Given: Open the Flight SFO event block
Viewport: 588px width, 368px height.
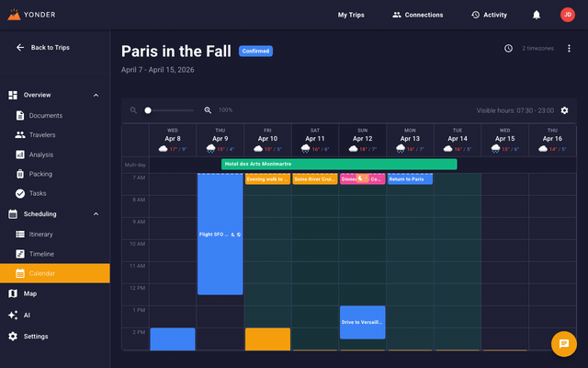Looking at the screenshot, I should click(220, 234).
